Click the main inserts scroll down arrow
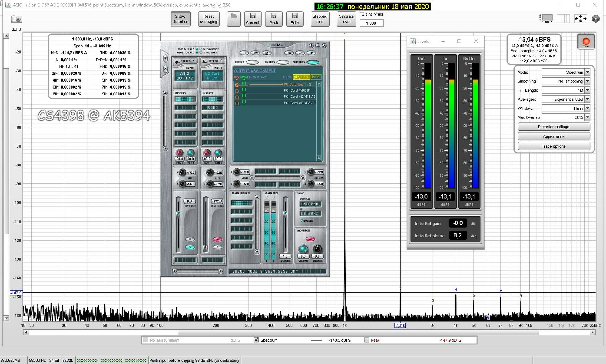Screen dimensions: 606x364 tap(257, 252)
